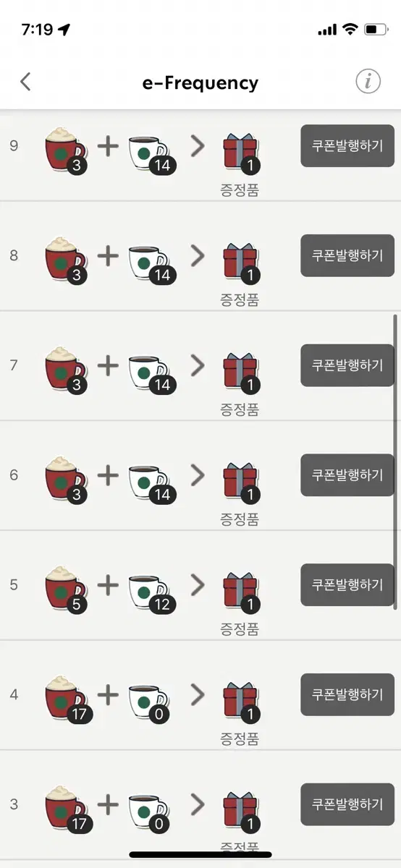
Task: Tap the red whipped-cream cup in row 5
Action: click(x=66, y=589)
